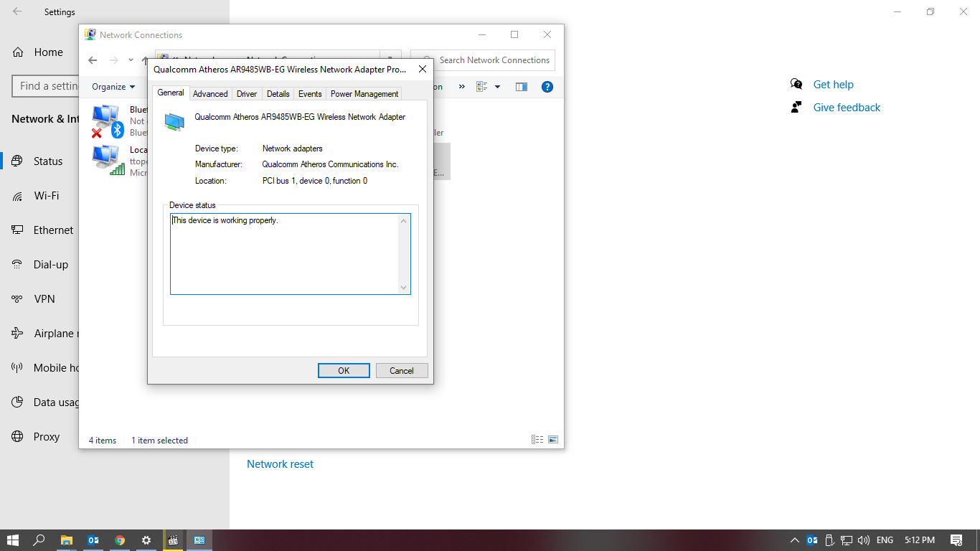
Task: Select the Details tab
Action: 278,94
